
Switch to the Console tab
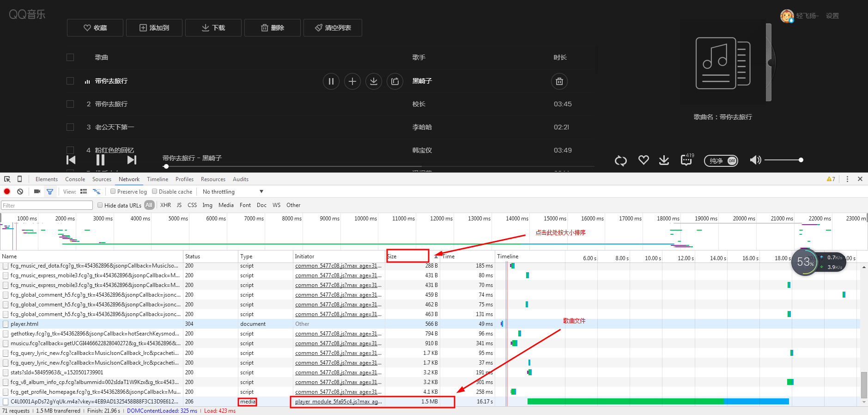coord(75,179)
